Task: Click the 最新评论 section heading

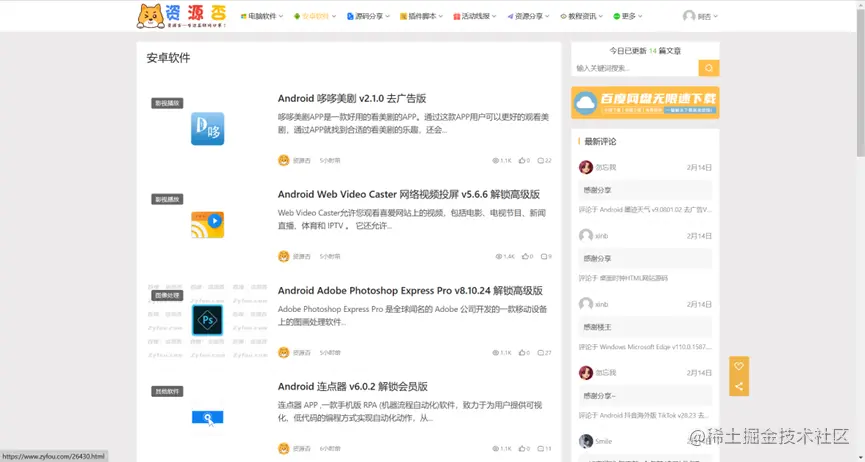Action: tap(600, 142)
